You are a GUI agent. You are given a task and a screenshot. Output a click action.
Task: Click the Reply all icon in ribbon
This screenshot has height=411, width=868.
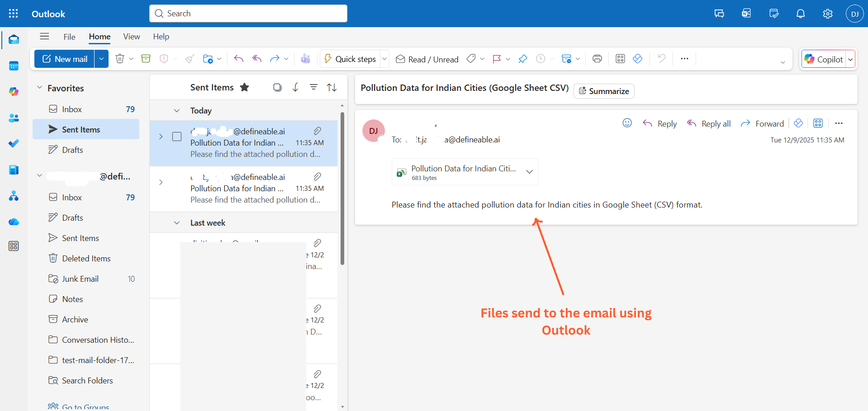pos(257,59)
